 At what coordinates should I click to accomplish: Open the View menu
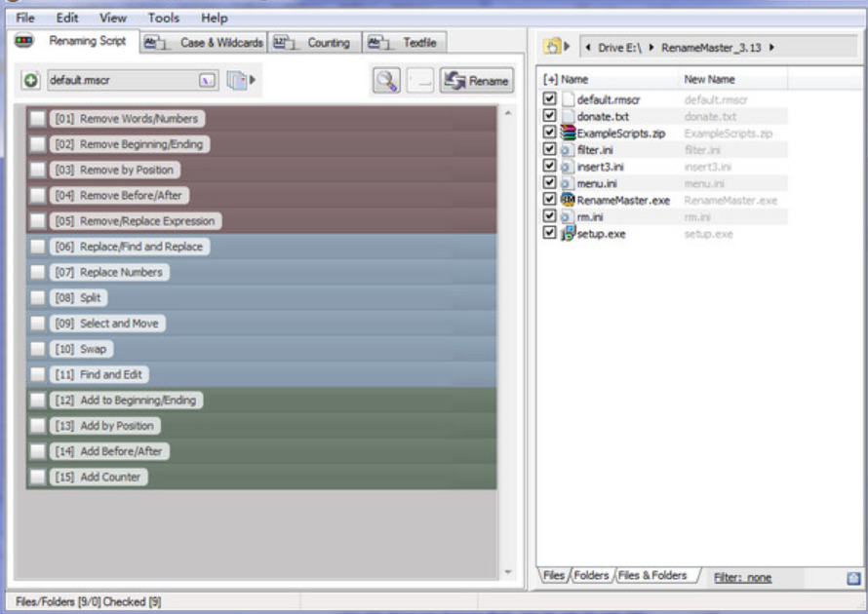pos(113,19)
